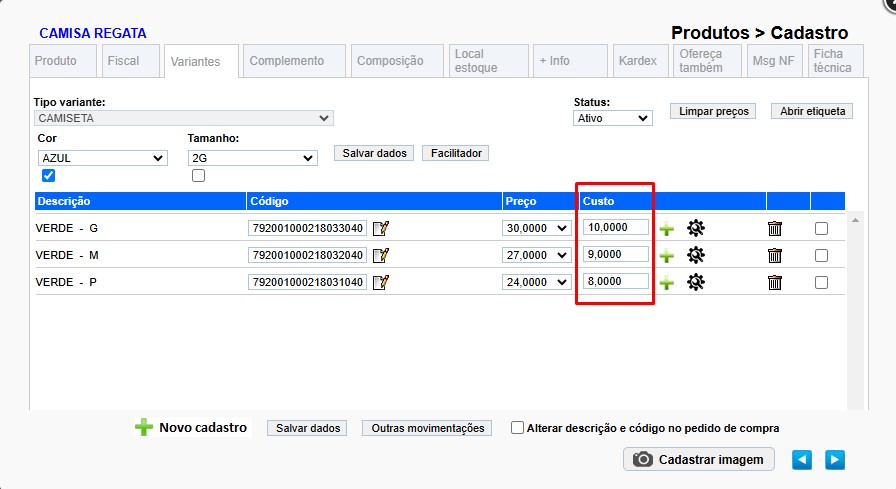The height and width of the screenshot is (489, 896).
Task: Click the Facilitador button
Action: 455,153
